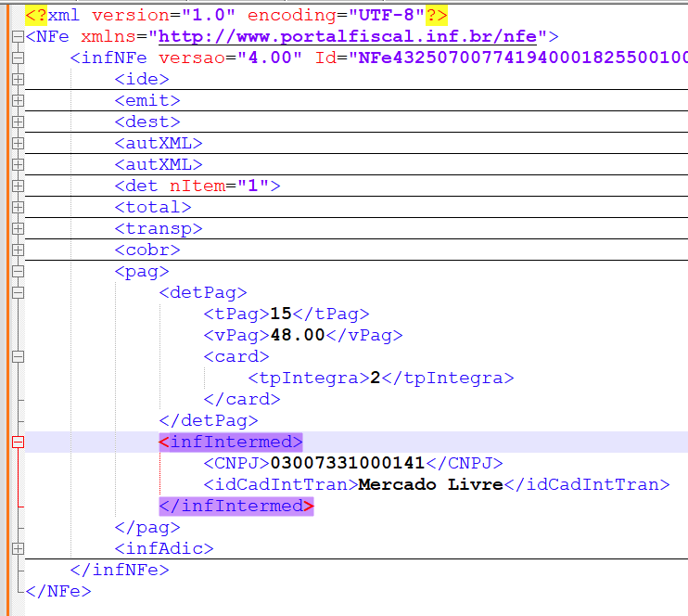This screenshot has width=688, height=616.
Task: Click the <ide> tag text
Action: tap(142, 80)
